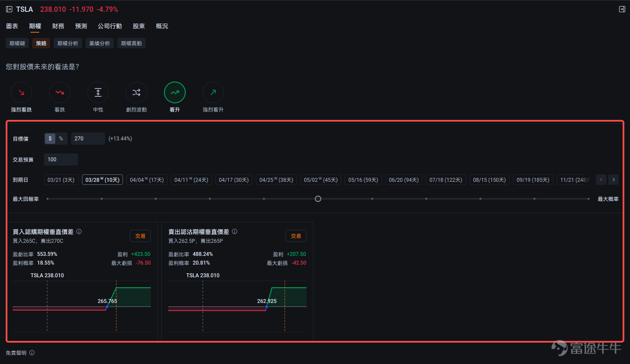Choose expiry date 08/15 (150天)
This screenshot has width=630, height=364.
[489, 180]
